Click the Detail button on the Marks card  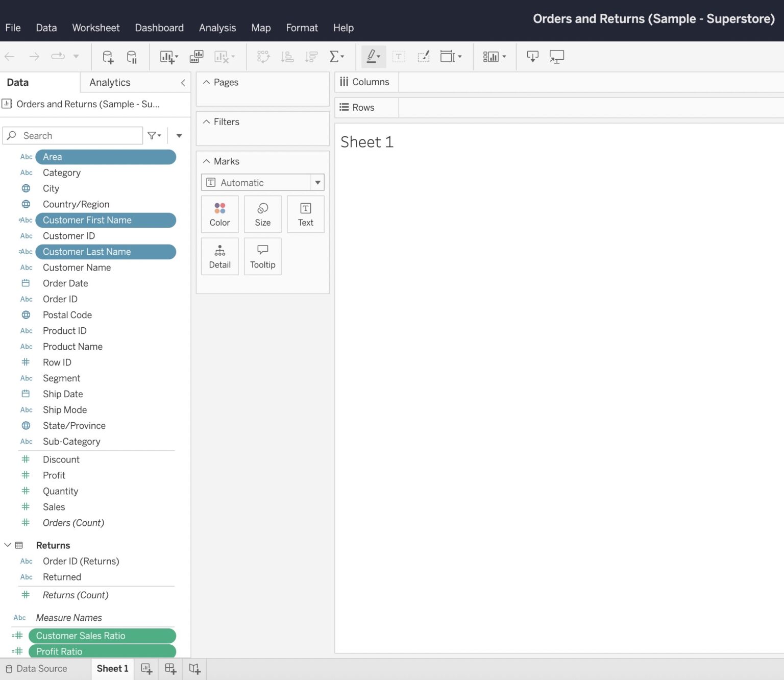pos(219,256)
